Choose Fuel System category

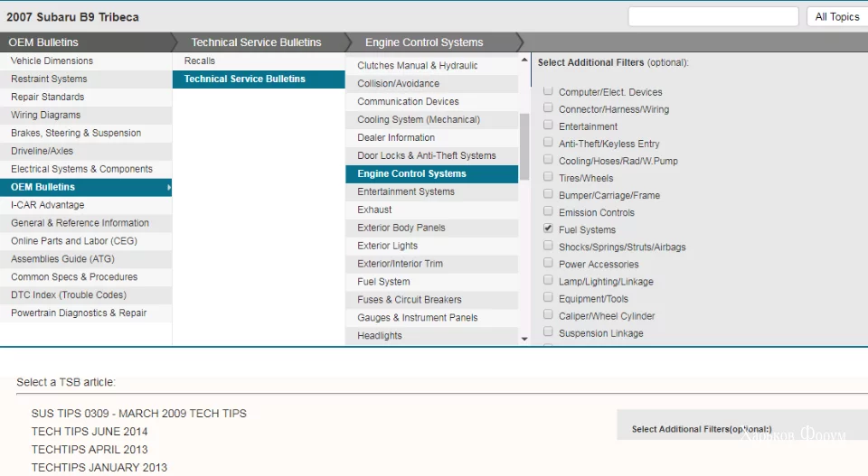click(x=432, y=282)
